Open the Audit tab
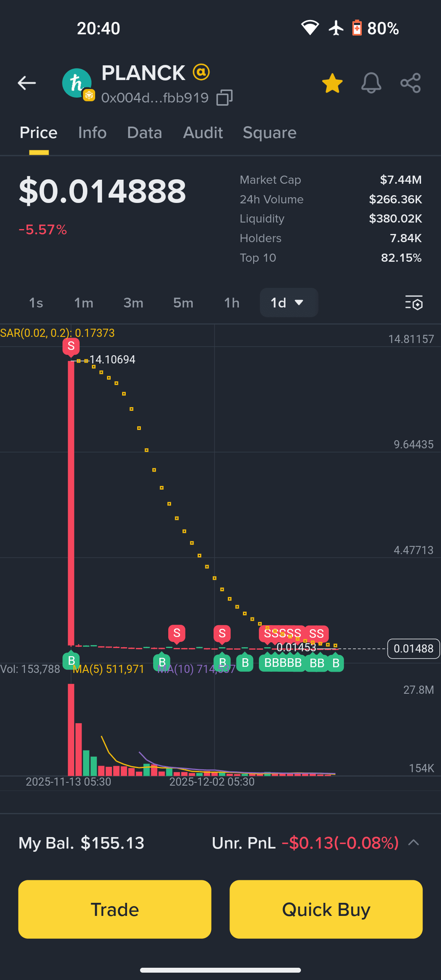Viewport: 441px width, 980px height. pyautogui.click(x=203, y=133)
